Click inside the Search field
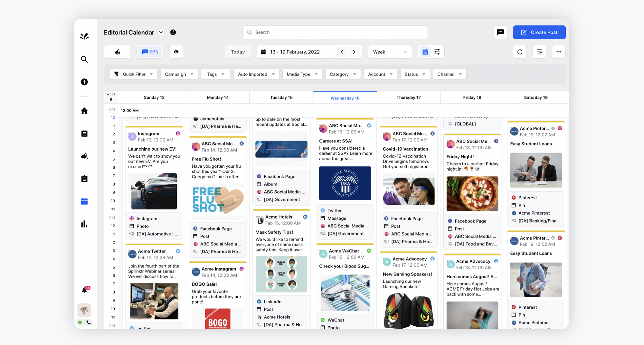 335,32
